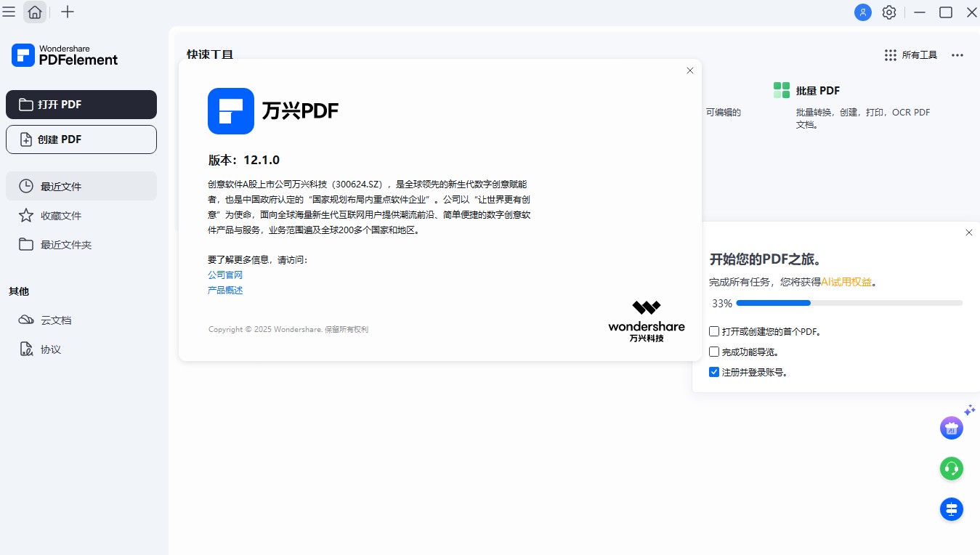Open the All Tools grid menu
The height and width of the screenshot is (555, 980).
911,55
